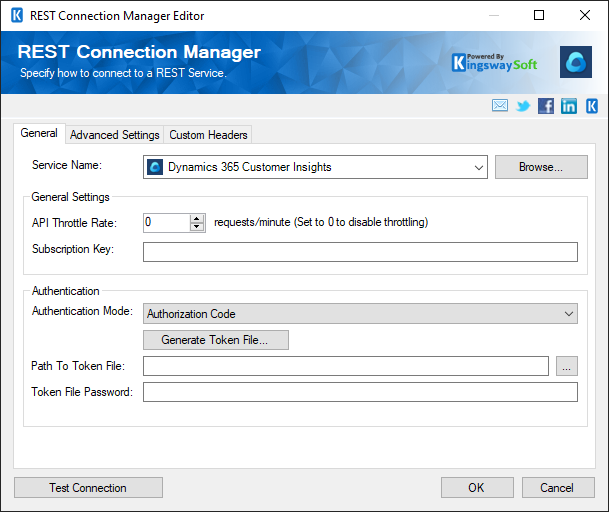Open the LinkedIn icon link

(x=569, y=106)
